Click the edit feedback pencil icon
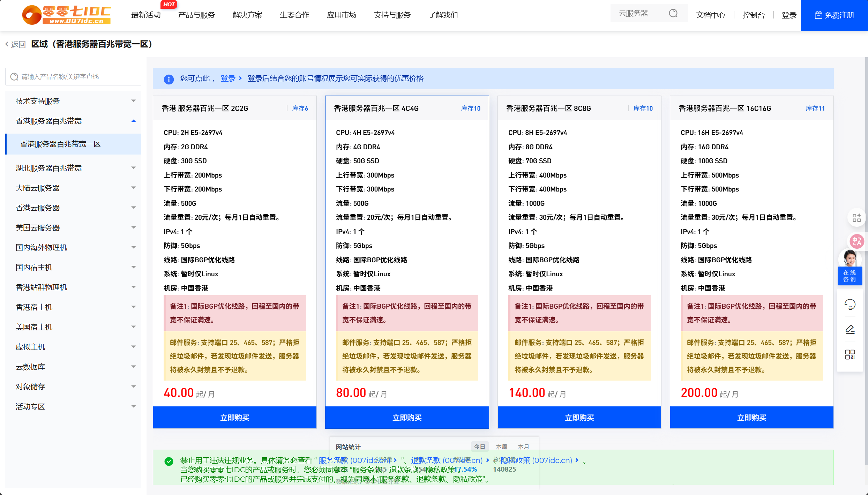 [850, 329]
